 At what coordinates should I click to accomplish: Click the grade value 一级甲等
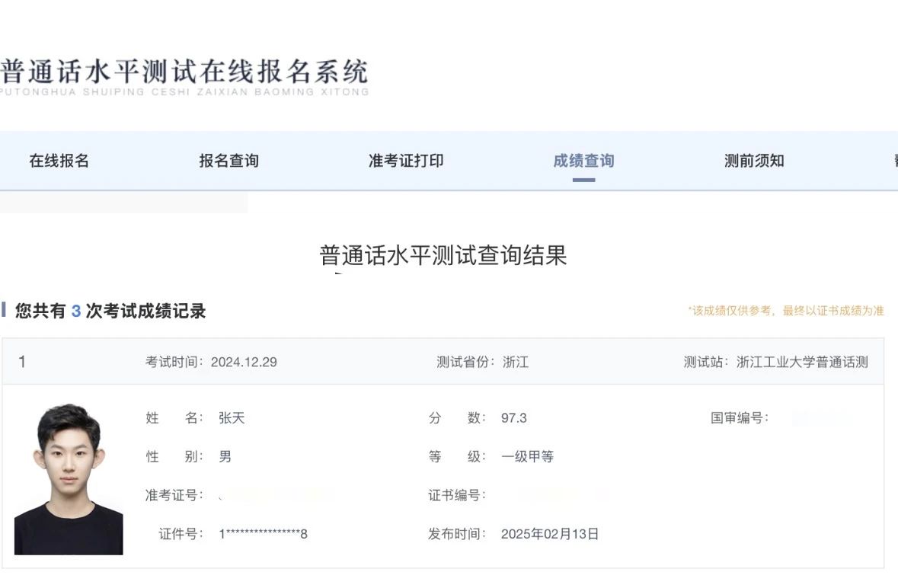tap(527, 457)
